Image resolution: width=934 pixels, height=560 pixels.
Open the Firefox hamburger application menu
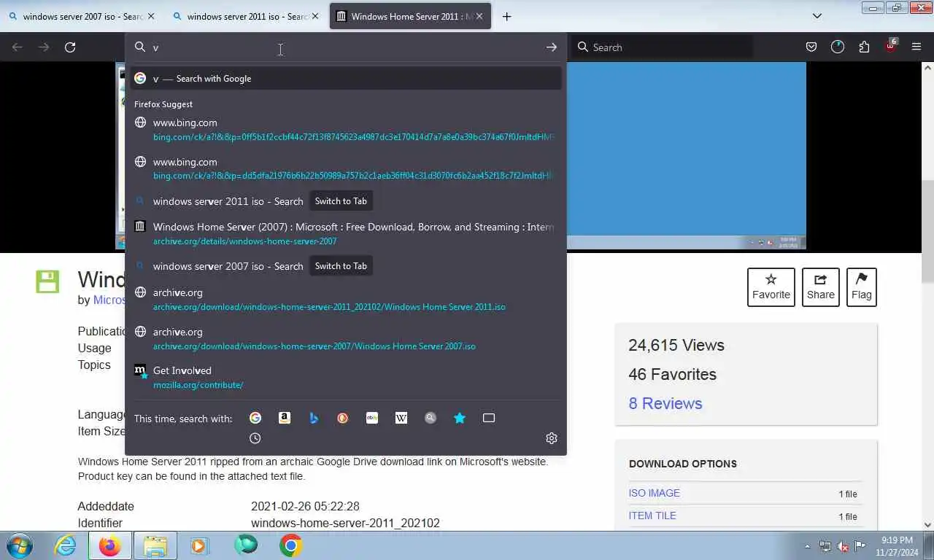(x=916, y=47)
